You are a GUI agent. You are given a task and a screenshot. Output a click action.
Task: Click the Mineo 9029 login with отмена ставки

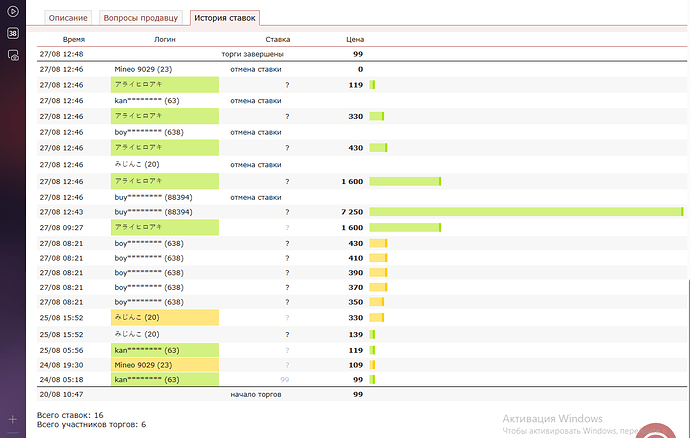point(143,69)
